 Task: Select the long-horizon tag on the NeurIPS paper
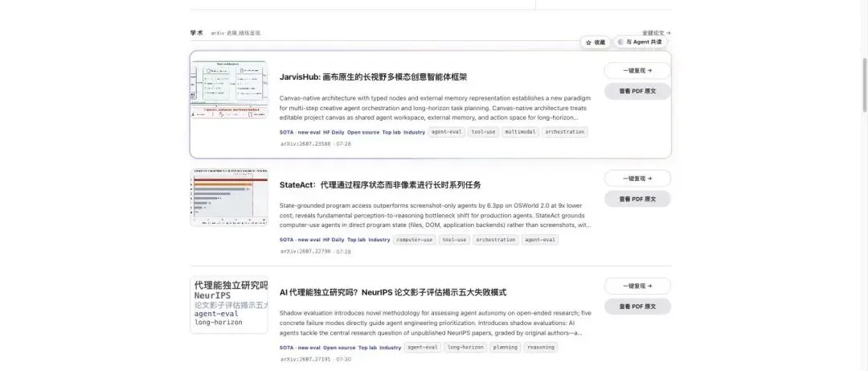click(465, 347)
